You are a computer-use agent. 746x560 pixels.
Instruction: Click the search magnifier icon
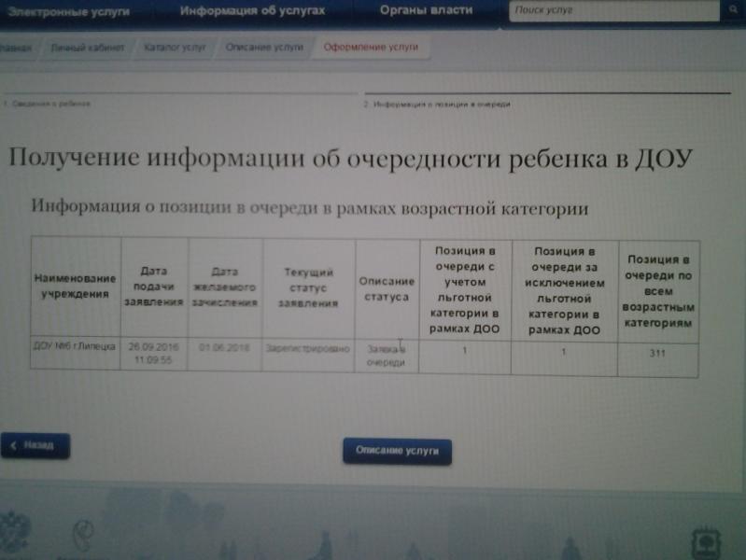[732, 11]
